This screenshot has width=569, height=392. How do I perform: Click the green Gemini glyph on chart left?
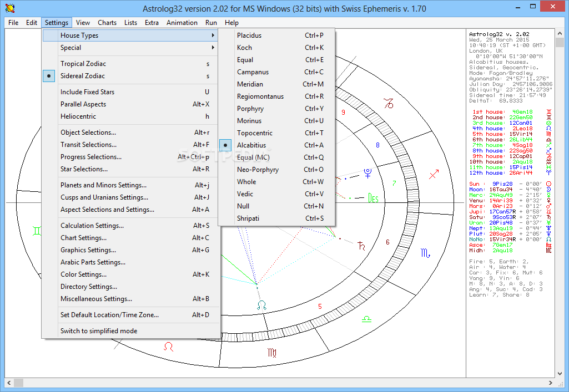point(37,231)
